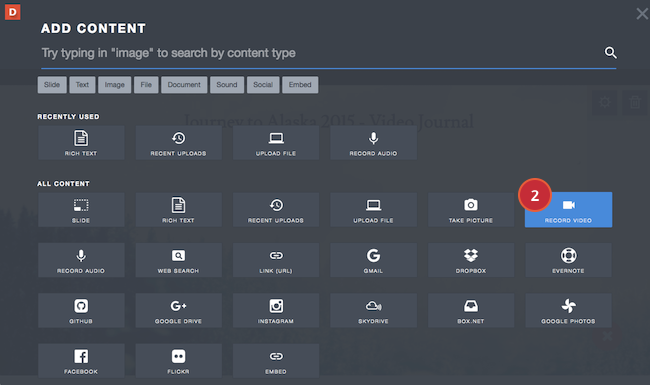Filter by the Text tag
The height and width of the screenshot is (385, 650).
tap(82, 85)
